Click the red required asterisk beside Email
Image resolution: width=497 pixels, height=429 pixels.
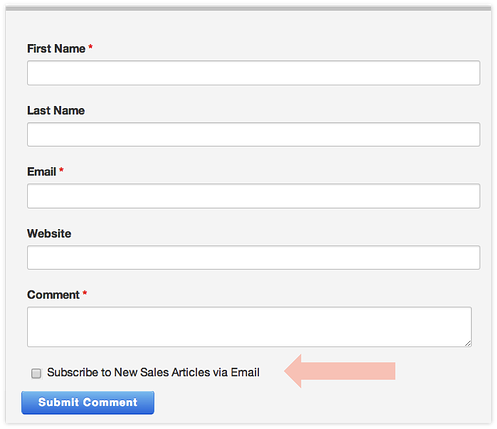tap(61, 170)
